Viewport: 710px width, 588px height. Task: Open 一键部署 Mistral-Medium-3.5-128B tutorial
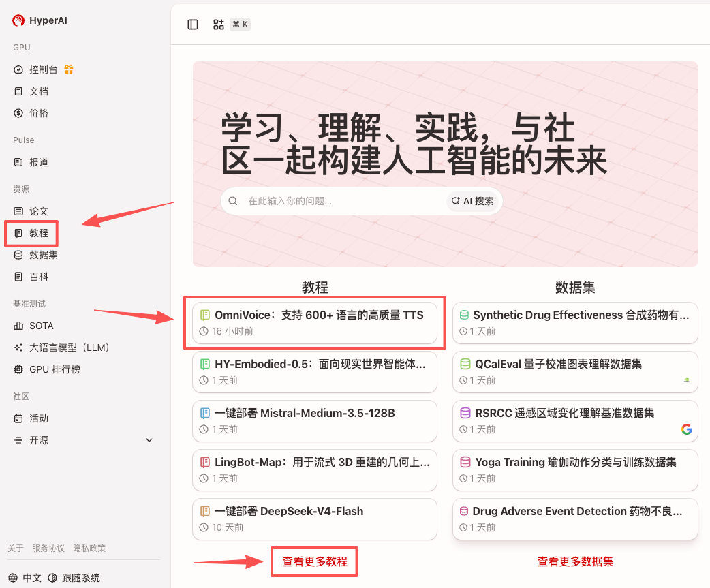click(315, 421)
